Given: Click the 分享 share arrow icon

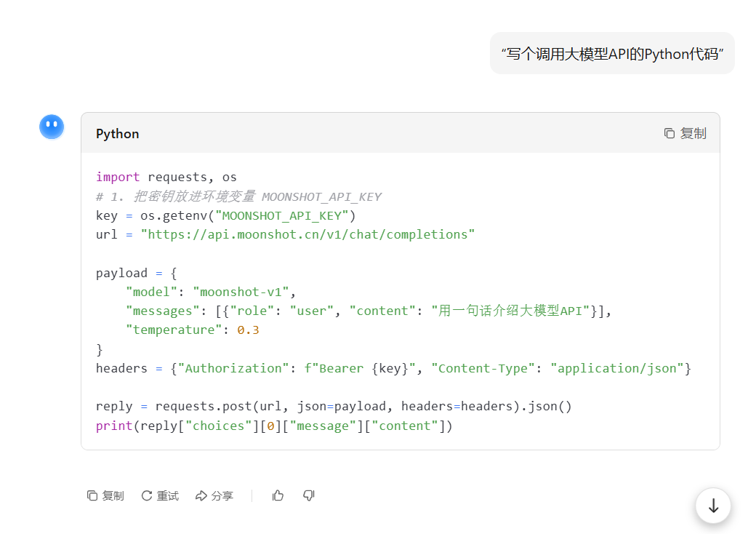Looking at the screenshot, I should [x=201, y=495].
